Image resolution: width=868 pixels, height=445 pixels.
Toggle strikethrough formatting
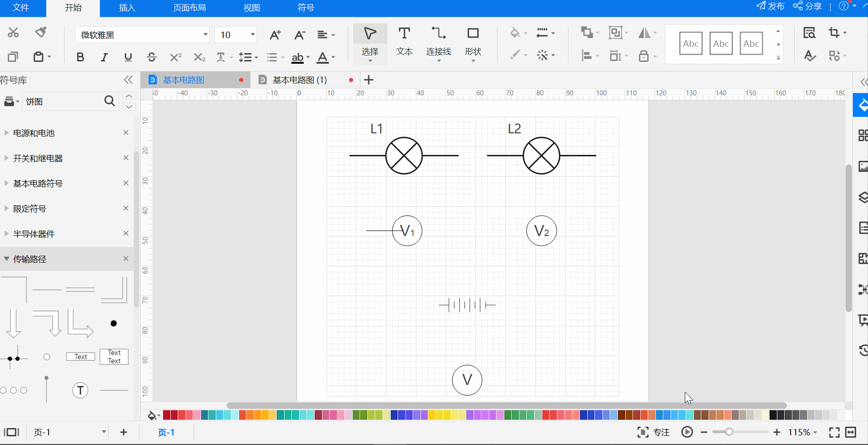152,57
